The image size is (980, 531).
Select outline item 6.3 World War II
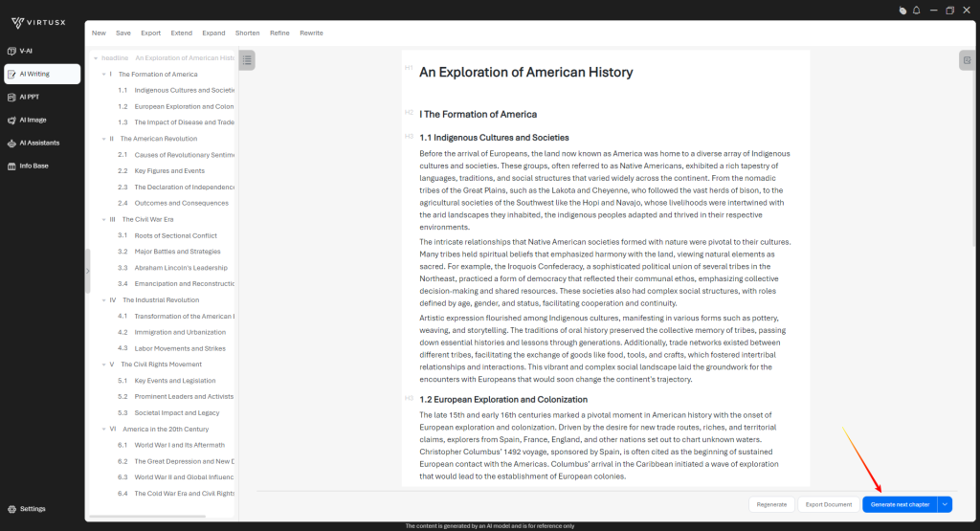[x=176, y=477]
